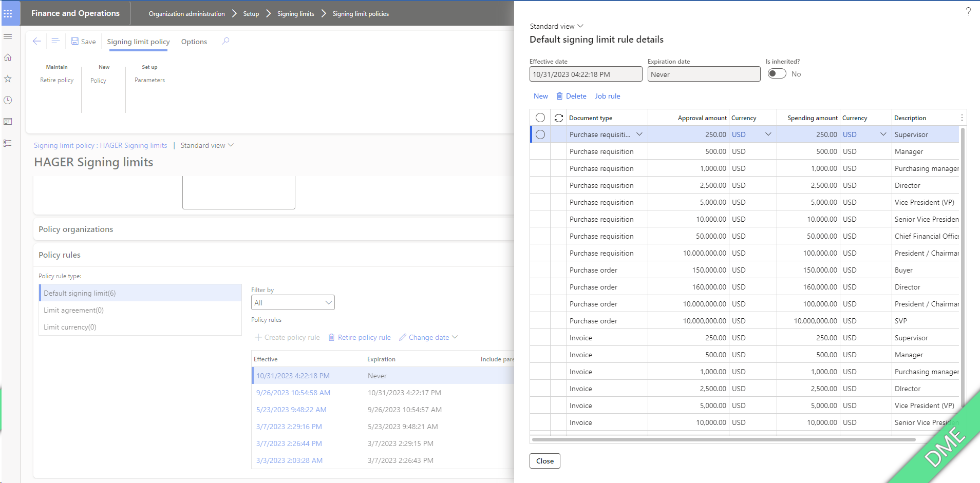
Task: Click the Expiration date field
Action: (x=704, y=74)
